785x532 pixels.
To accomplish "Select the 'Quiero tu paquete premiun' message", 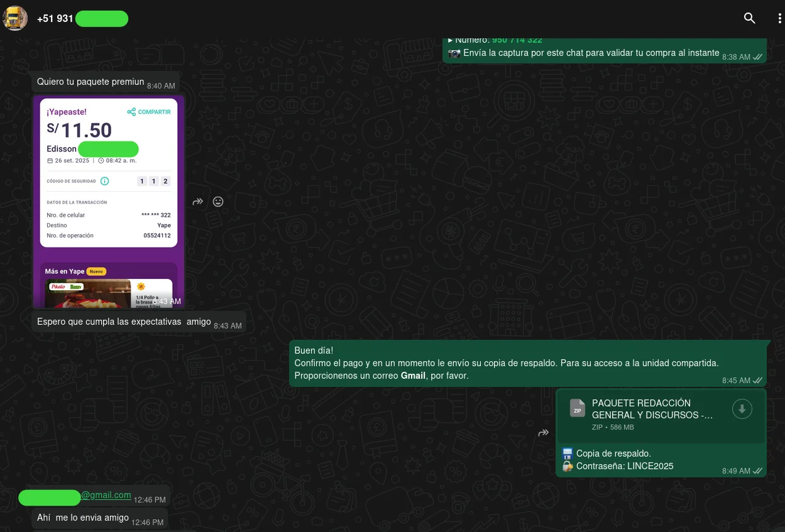I will 91,82.
